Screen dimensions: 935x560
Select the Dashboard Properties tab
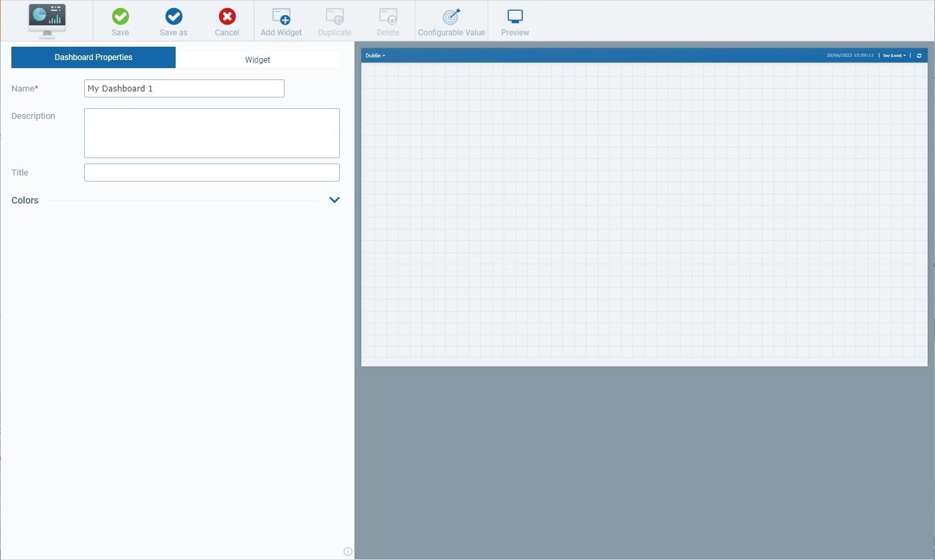93,57
